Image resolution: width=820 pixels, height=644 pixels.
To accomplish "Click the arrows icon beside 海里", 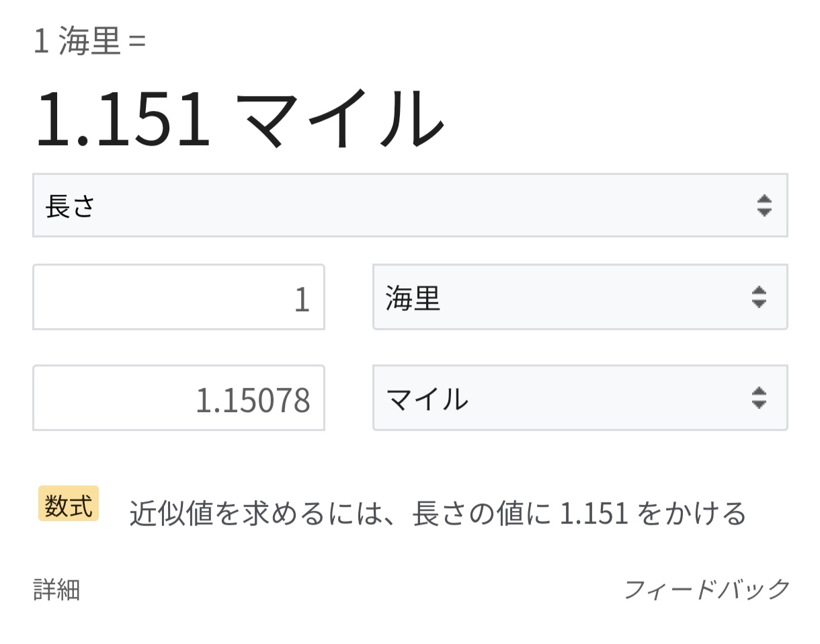I will pyautogui.click(x=759, y=297).
